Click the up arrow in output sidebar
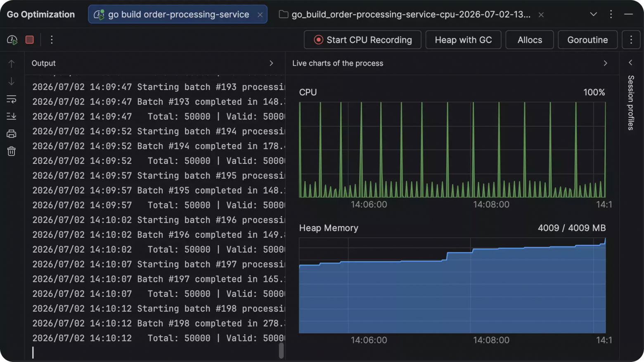644x362 pixels. [12, 64]
